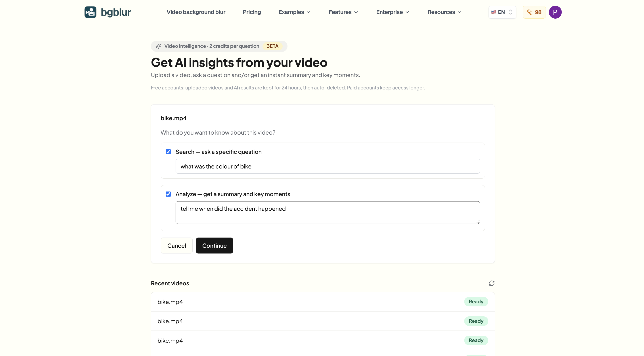The image size is (644, 356).
Task: Expand the Examples dropdown menu
Action: pyautogui.click(x=294, y=12)
